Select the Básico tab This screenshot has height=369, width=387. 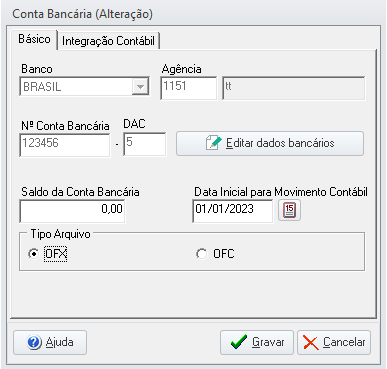pyautogui.click(x=34, y=39)
